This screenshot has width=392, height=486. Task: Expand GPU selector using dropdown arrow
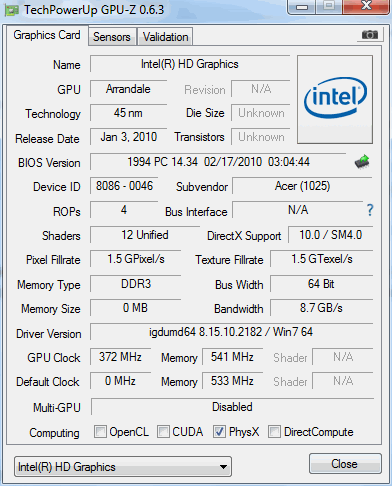pos(224,467)
